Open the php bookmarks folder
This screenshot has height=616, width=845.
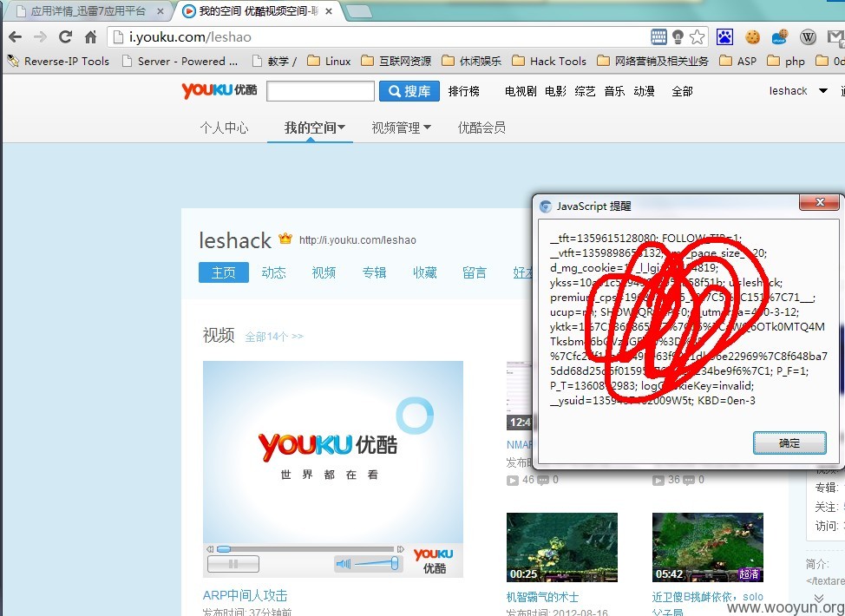pos(786,62)
